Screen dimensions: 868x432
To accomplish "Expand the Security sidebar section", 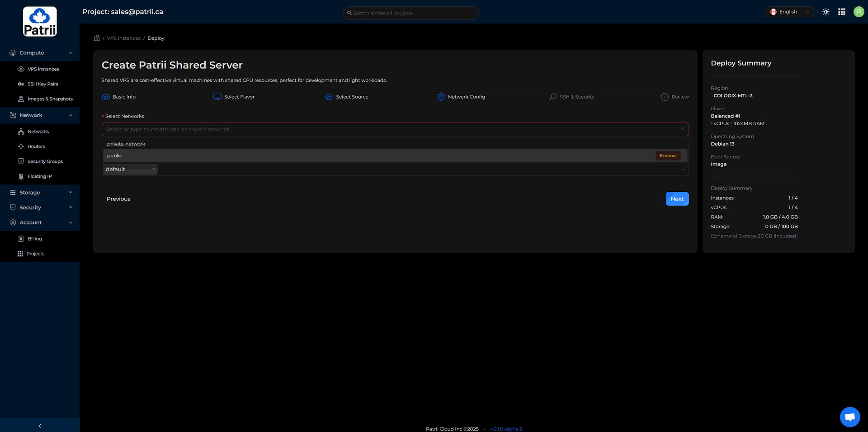I will [x=40, y=208].
